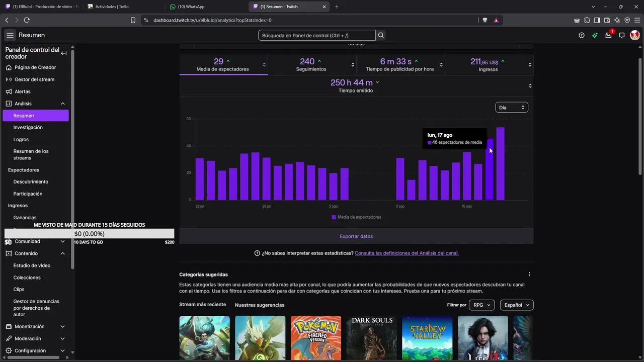Viewport: 644px width, 362px height.
Task: Change the Tiempo emitido stat selector arrows
Action: 530,86
